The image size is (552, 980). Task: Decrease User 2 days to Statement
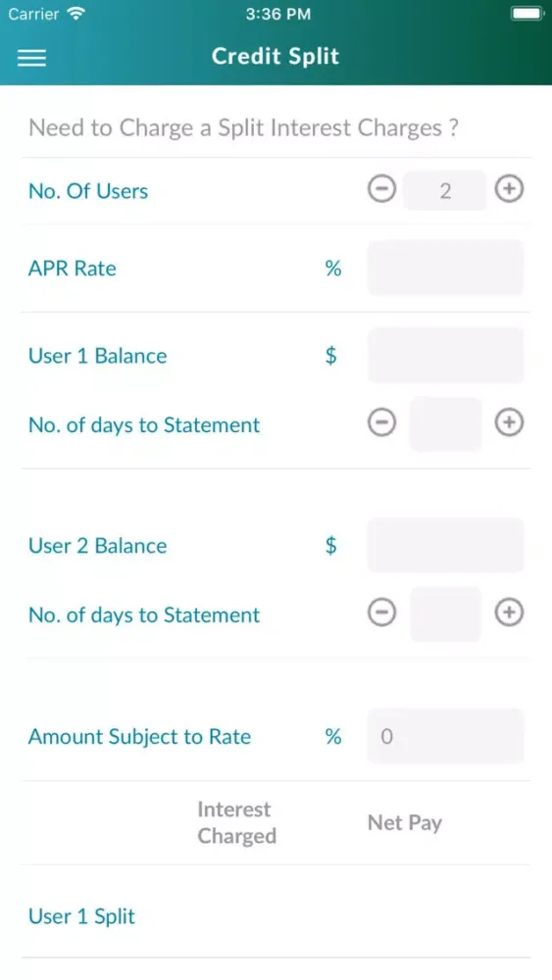point(381,613)
